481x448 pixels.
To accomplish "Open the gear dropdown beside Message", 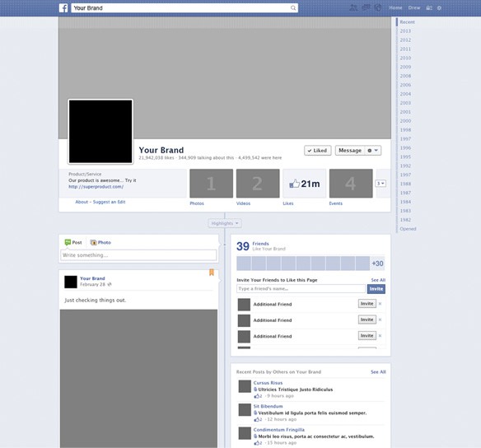I will click(x=373, y=151).
